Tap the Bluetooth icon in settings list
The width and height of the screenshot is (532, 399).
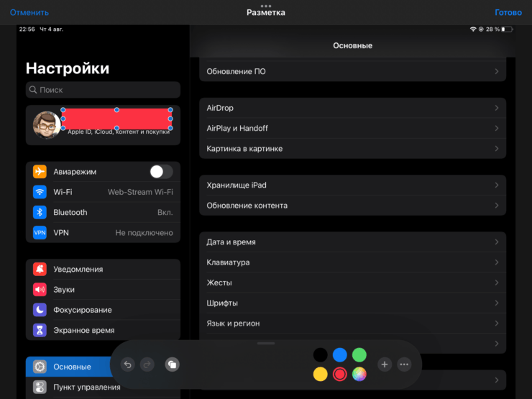40,212
